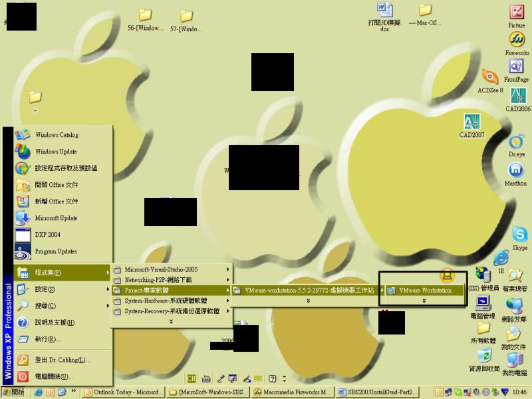Screen dimensions: 532x399
Task: Select DXP 2004 in the Start menu
Action: point(63,235)
